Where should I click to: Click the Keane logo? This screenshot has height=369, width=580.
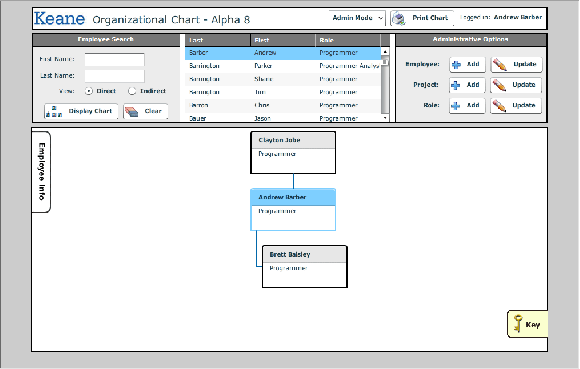pyautogui.click(x=59, y=18)
